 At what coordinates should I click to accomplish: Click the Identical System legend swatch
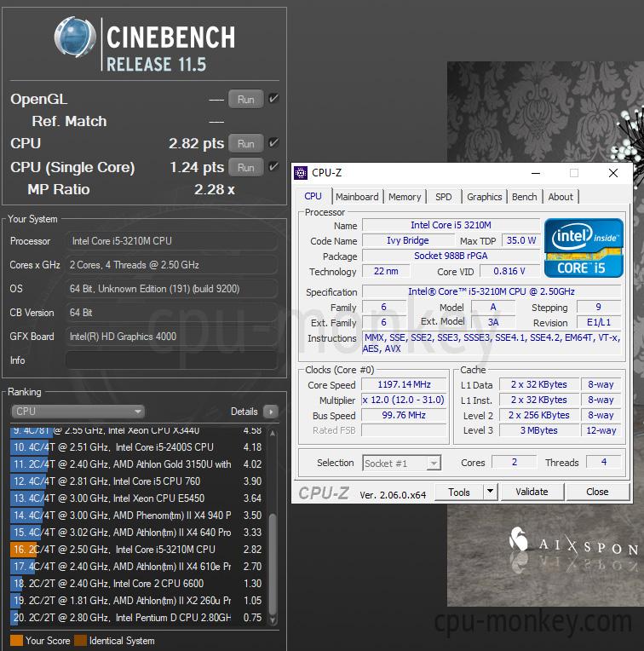[80, 640]
